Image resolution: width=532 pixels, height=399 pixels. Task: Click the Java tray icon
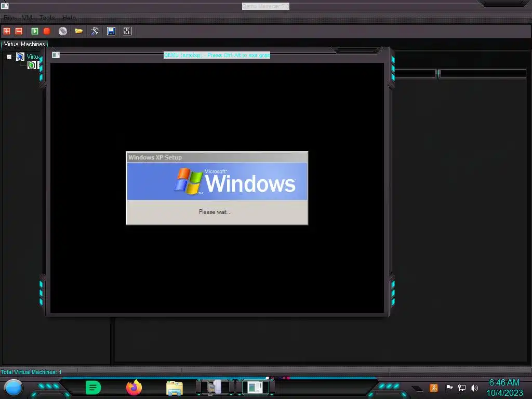434,388
